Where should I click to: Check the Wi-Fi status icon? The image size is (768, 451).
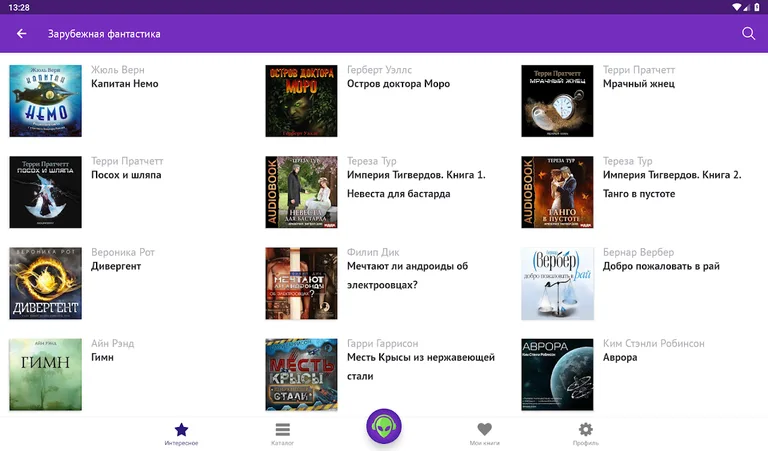pos(737,7)
